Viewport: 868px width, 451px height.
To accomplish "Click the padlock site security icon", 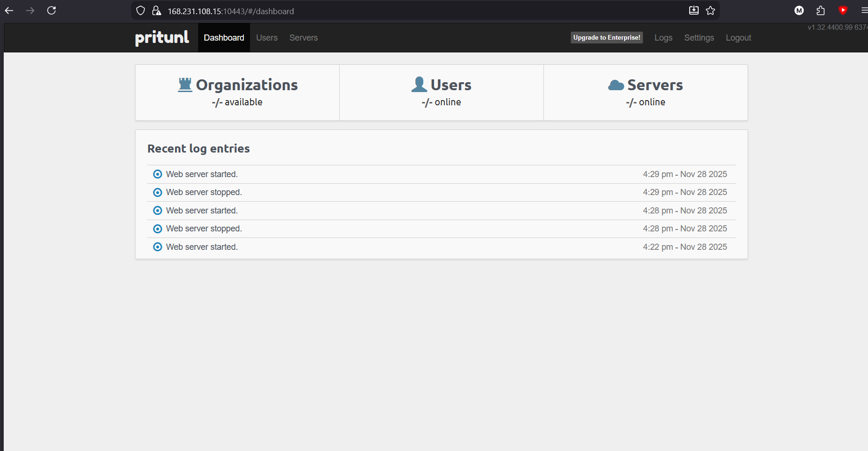I will (x=156, y=11).
